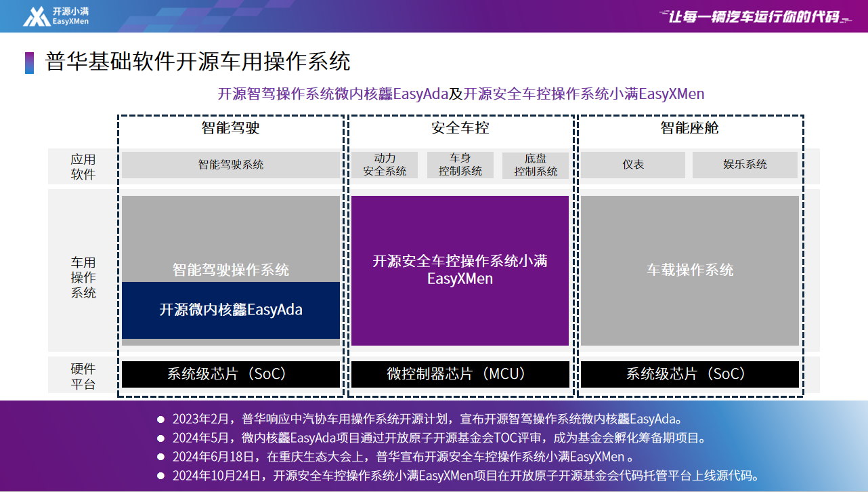Image resolution: width=868 pixels, height=492 pixels.
Task: Click the 娱乐系统 application box
Action: pyautogui.click(x=745, y=165)
